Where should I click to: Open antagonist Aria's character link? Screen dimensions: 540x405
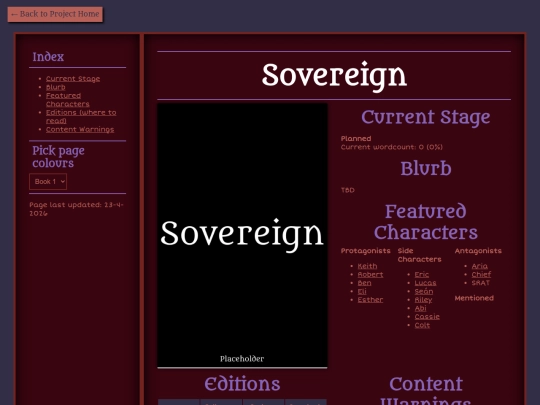(x=480, y=266)
